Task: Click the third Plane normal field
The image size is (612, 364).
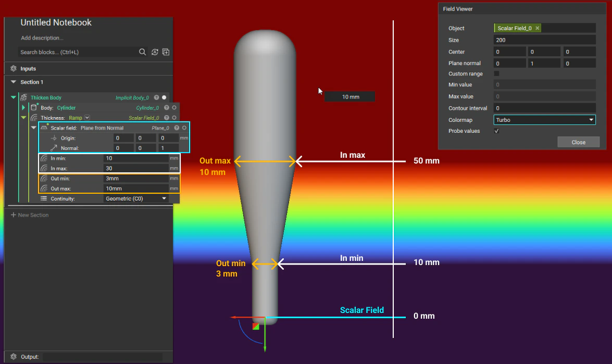Action: coord(579,63)
